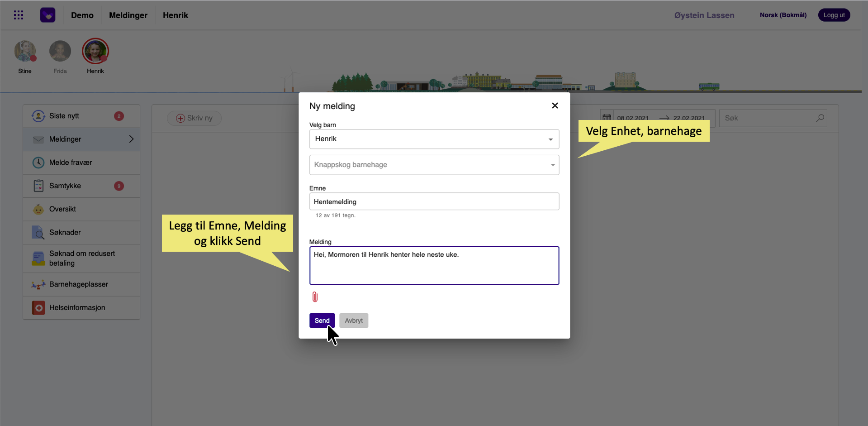Select Frida's profile avatar

(x=60, y=51)
